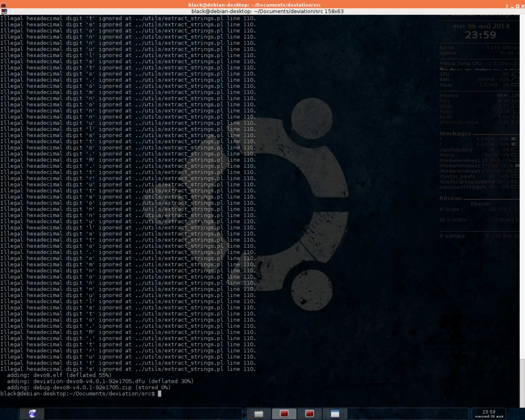Switch to the second red terminal taskbar item

click(310, 414)
